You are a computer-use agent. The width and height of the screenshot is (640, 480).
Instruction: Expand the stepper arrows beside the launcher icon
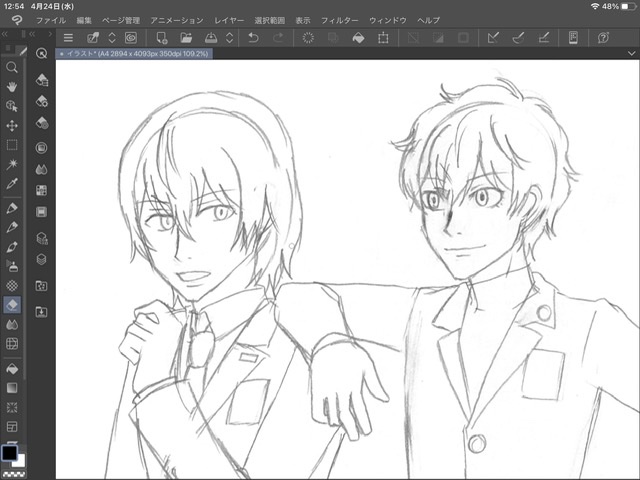(112, 38)
